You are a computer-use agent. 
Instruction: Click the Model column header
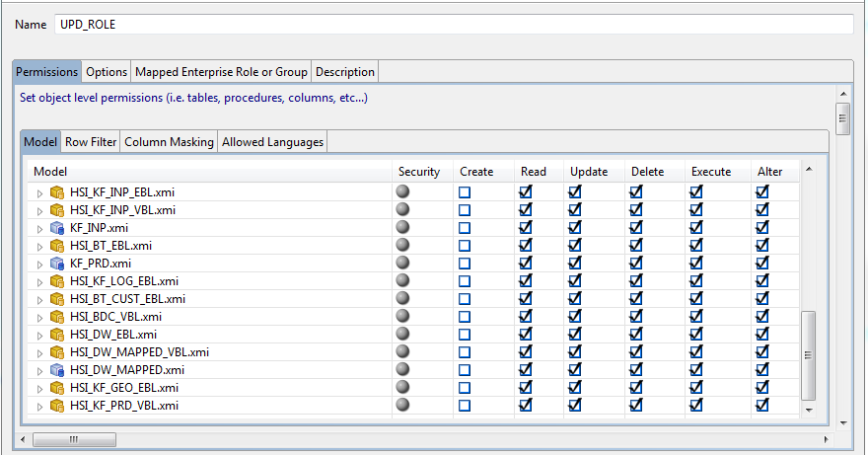[50, 172]
